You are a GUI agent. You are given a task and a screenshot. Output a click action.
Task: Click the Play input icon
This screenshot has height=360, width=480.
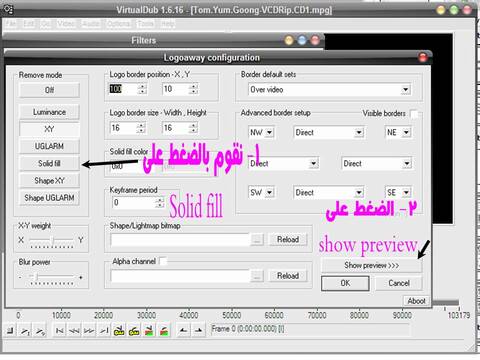[25, 331]
